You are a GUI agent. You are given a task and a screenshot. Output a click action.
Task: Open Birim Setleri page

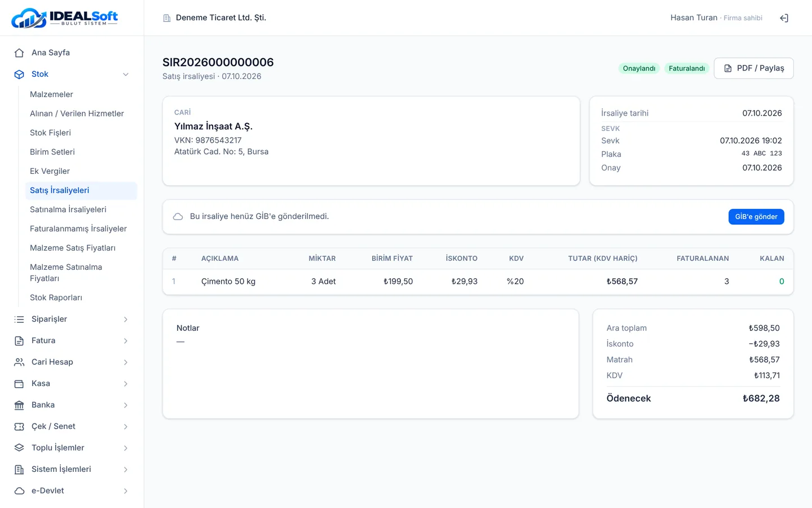coord(81,152)
